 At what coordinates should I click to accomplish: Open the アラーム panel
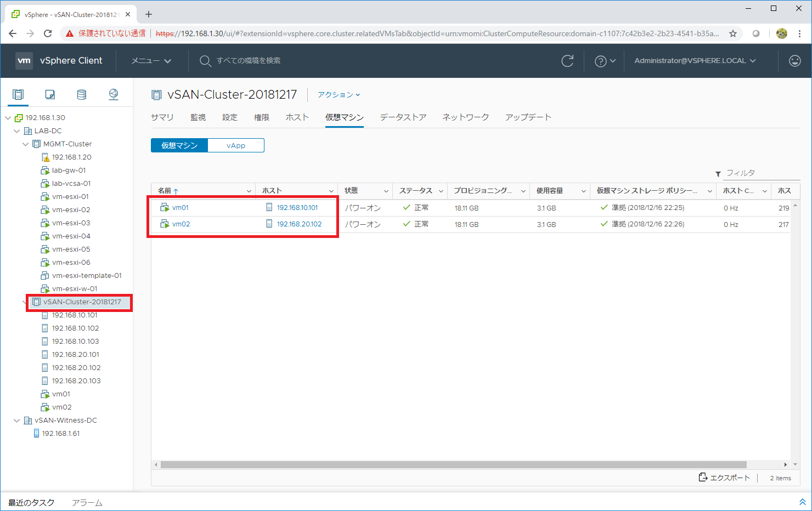point(87,503)
